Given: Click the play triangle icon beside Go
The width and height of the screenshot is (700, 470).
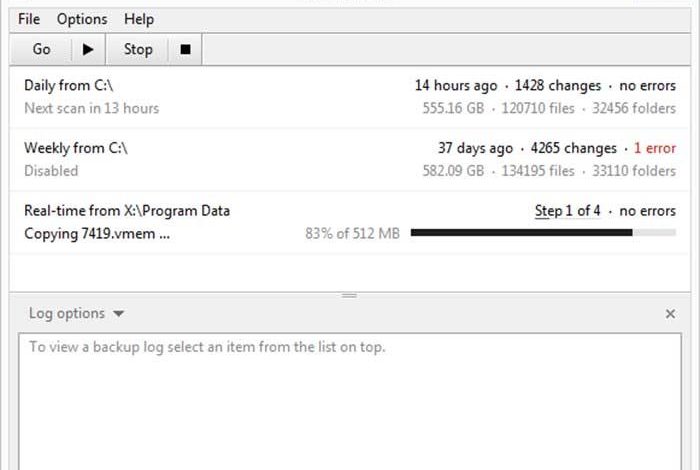Looking at the screenshot, I should click(x=88, y=49).
